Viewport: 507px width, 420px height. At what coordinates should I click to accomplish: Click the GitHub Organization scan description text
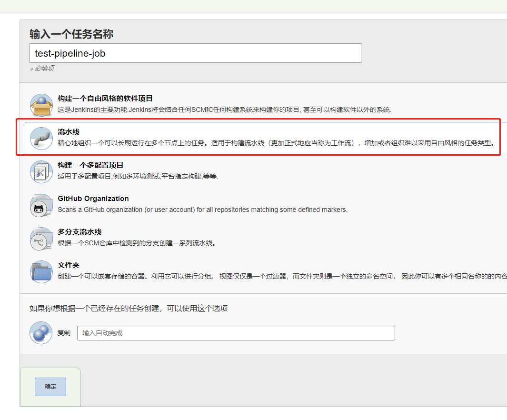202,210
